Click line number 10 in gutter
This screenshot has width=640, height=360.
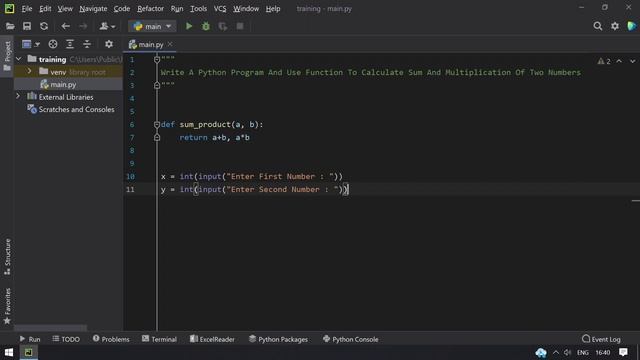tap(130, 176)
